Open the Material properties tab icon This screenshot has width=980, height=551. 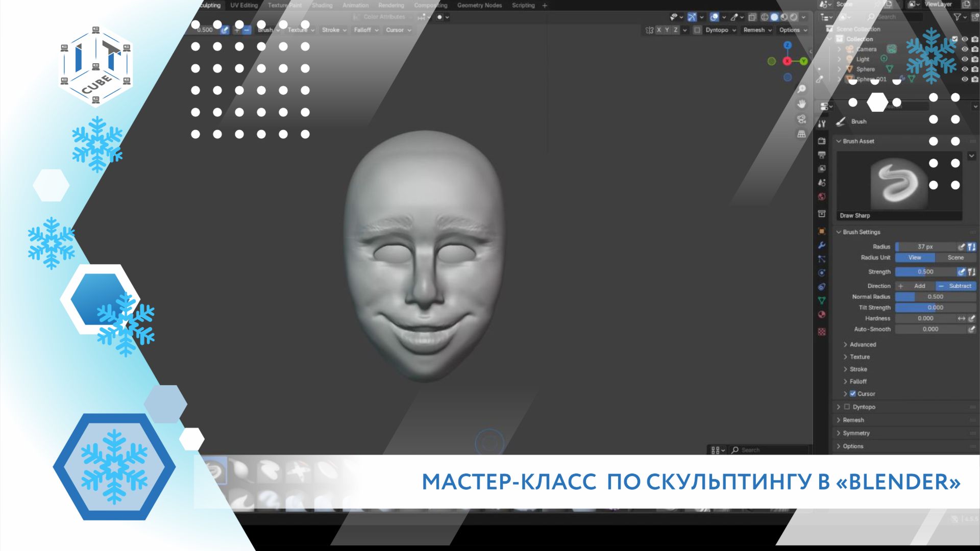(x=821, y=315)
